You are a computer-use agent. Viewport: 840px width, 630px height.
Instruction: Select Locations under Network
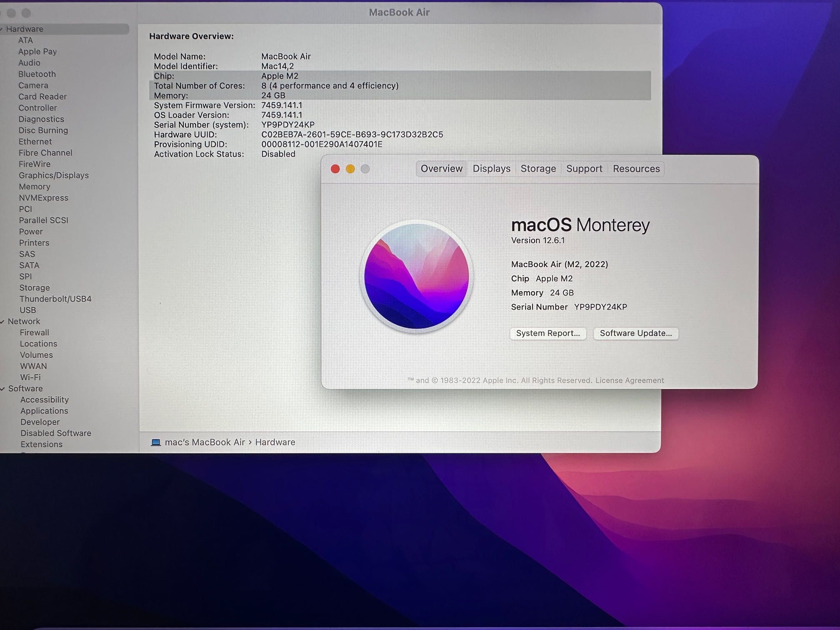pyautogui.click(x=39, y=344)
